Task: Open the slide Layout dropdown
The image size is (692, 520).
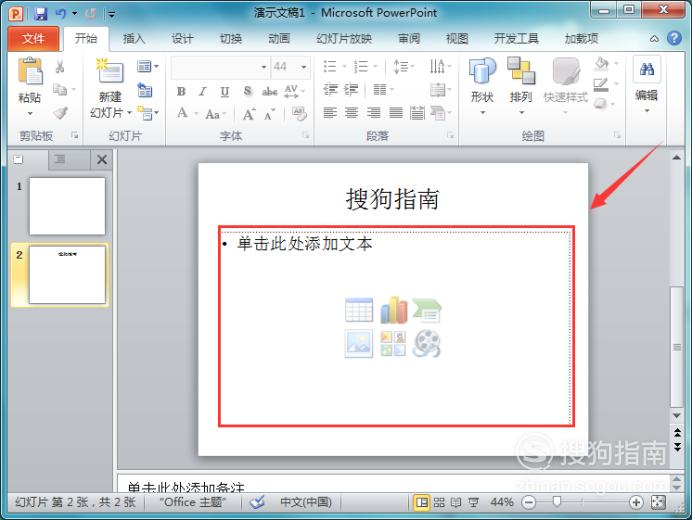Action: pos(148,67)
